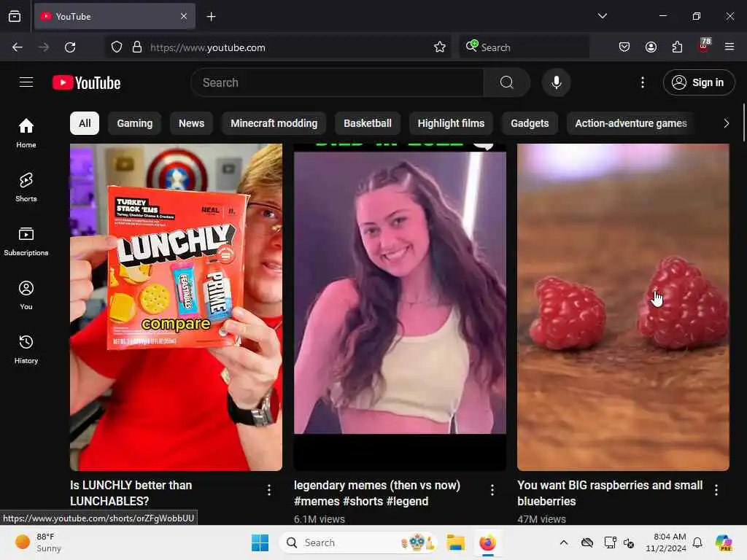Select the News filter chip
747x560 pixels.
point(192,123)
